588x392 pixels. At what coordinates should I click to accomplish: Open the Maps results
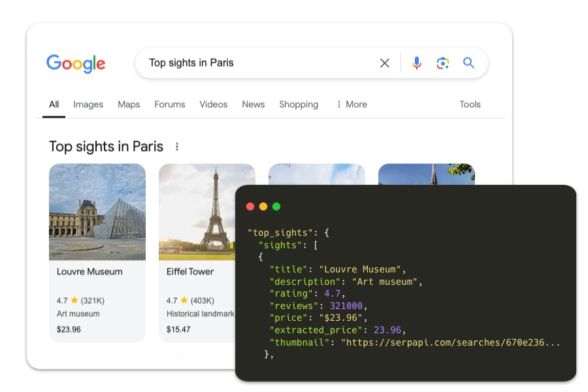point(128,105)
